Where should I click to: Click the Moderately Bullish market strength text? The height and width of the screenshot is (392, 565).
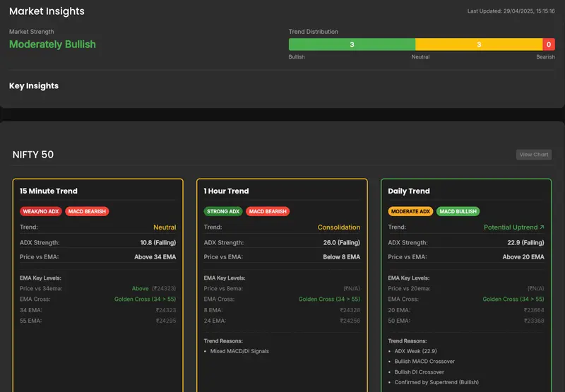(x=52, y=44)
